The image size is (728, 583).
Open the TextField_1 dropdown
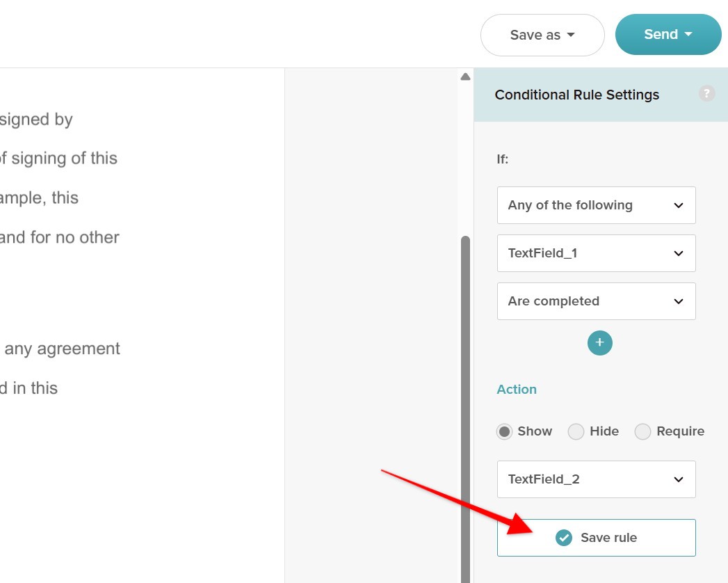pos(596,253)
